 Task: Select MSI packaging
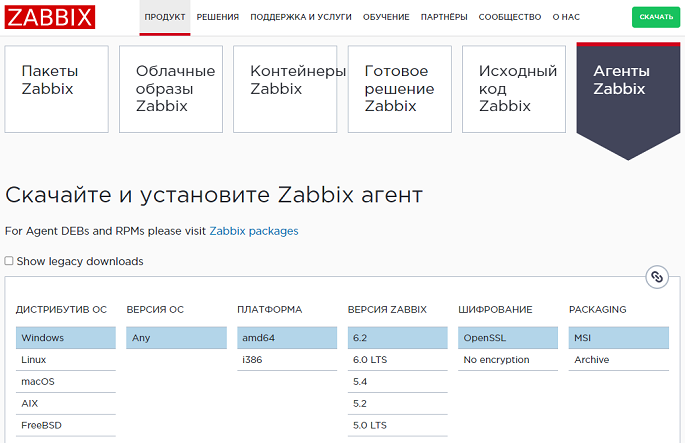pyautogui.click(x=619, y=338)
